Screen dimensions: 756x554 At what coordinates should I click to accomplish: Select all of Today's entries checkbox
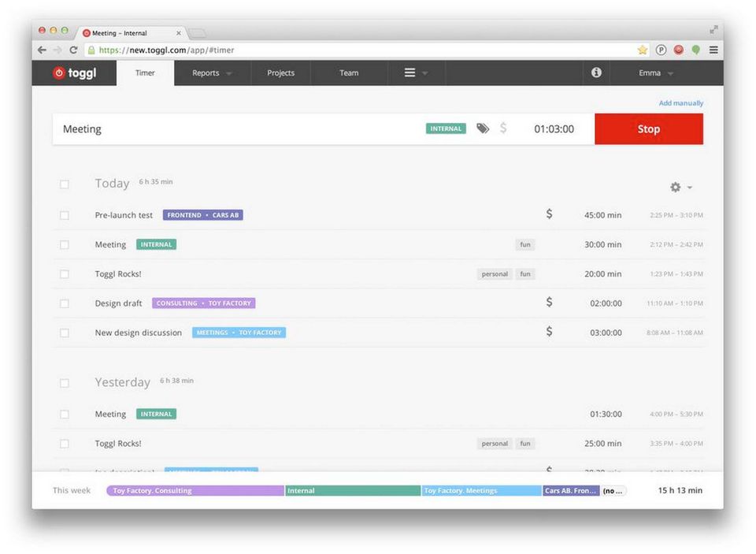(x=65, y=184)
